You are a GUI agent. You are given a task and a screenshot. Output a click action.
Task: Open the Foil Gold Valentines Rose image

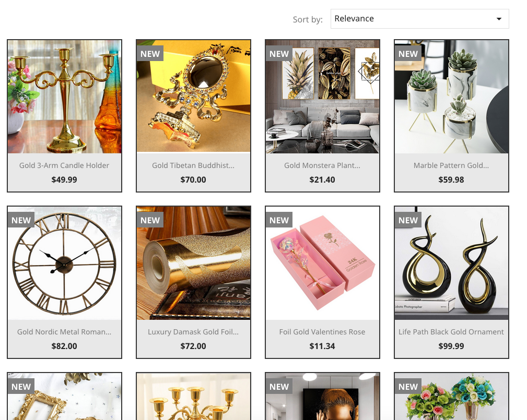[x=323, y=263]
